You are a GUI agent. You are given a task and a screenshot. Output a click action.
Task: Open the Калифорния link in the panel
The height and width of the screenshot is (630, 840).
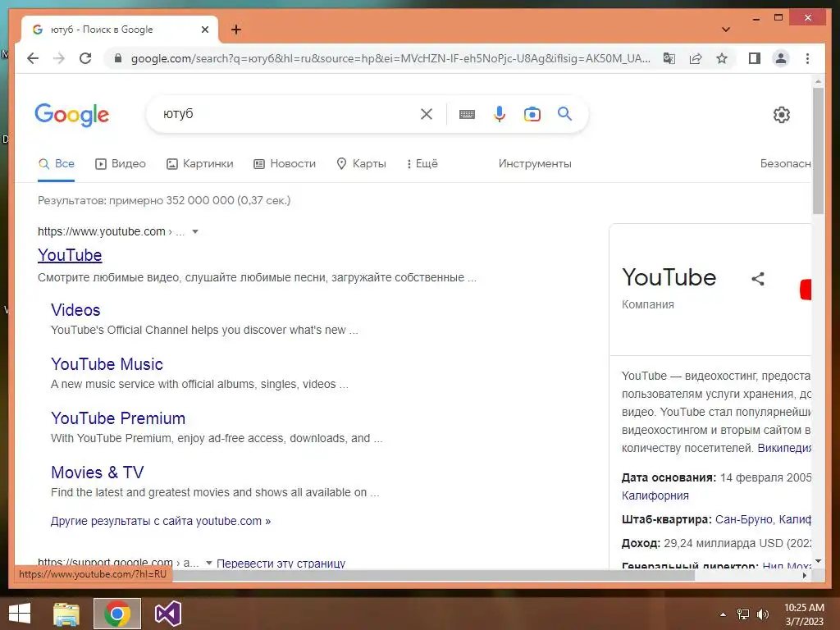(655, 495)
